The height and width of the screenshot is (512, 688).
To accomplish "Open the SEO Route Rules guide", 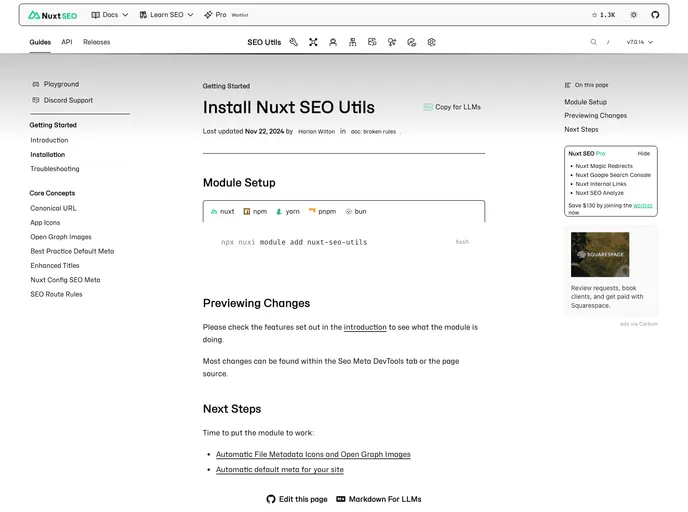I will (56, 294).
